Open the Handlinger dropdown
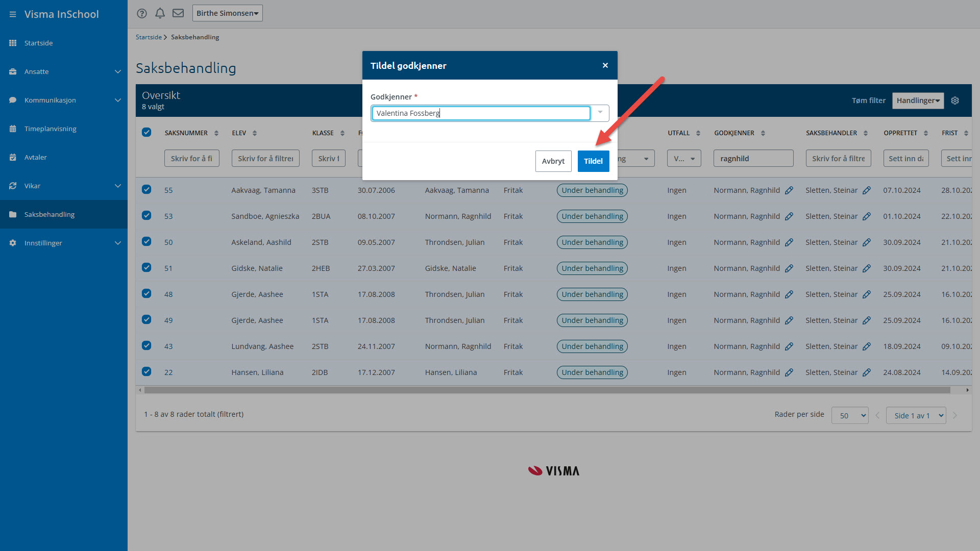Image resolution: width=980 pixels, height=551 pixels. tap(918, 101)
